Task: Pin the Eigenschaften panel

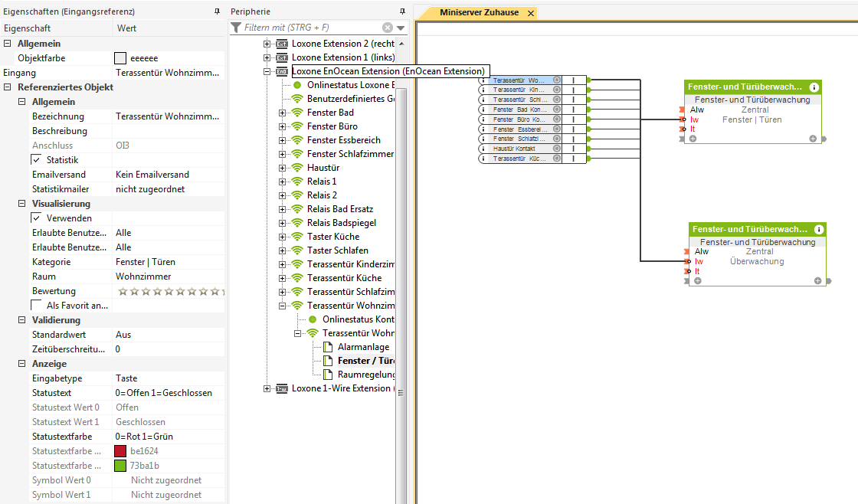Action: (217, 11)
